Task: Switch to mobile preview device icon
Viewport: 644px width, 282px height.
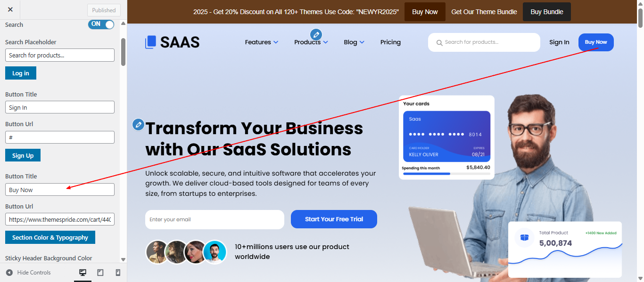Action: 118,273
